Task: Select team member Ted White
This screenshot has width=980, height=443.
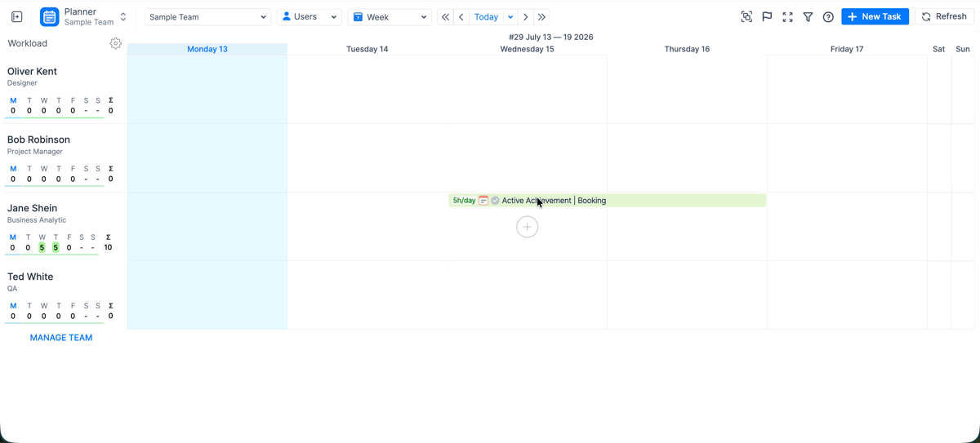Action: (x=30, y=277)
